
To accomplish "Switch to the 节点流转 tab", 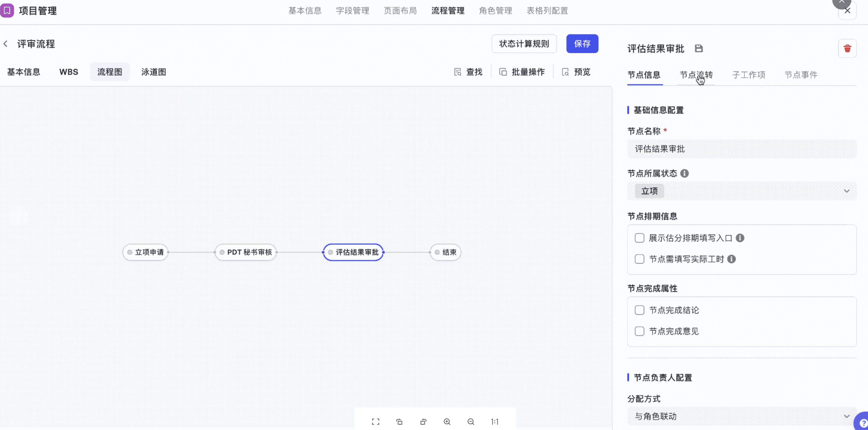I will pyautogui.click(x=696, y=75).
